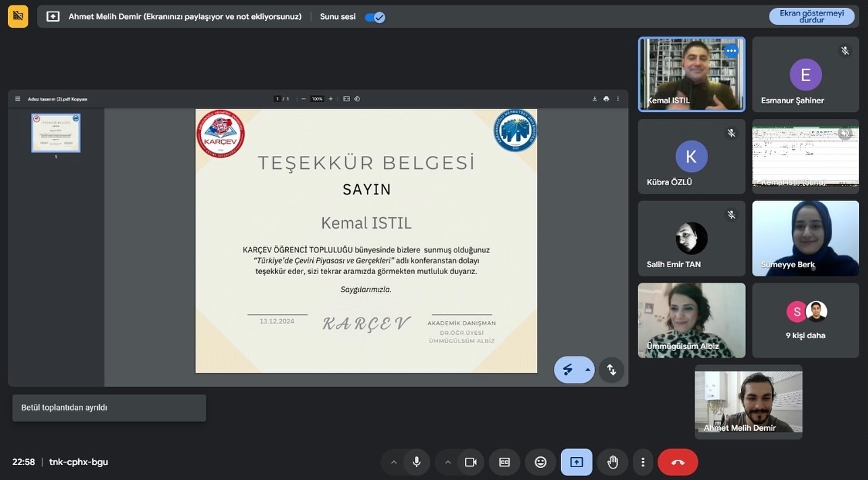
Task: Expand video settings arrow beside the camera
Action: click(448, 462)
